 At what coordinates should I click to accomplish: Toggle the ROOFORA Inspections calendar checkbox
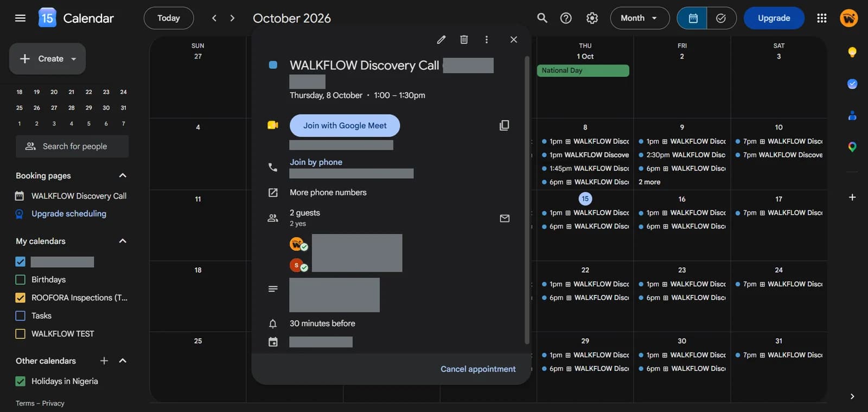click(21, 298)
